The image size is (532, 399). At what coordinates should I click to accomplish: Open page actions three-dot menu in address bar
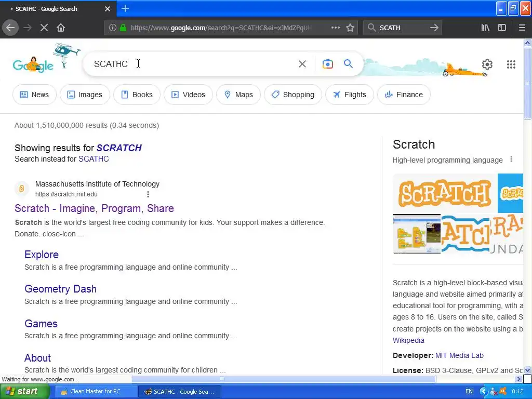tap(335, 28)
